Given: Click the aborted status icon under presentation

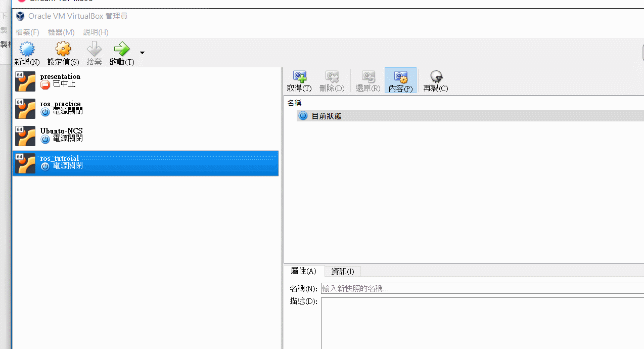Looking at the screenshot, I should click(45, 85).
